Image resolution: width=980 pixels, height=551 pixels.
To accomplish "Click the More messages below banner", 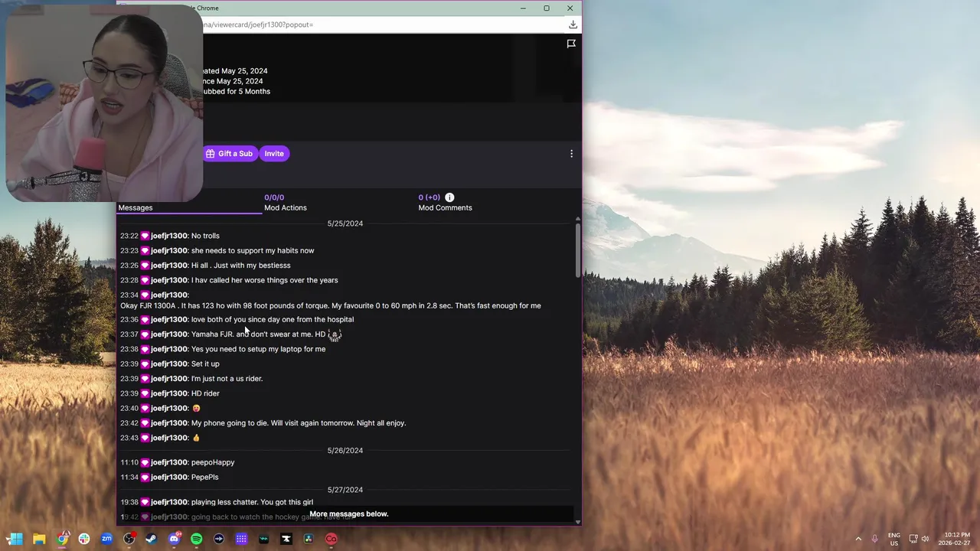I will point(348,514).
